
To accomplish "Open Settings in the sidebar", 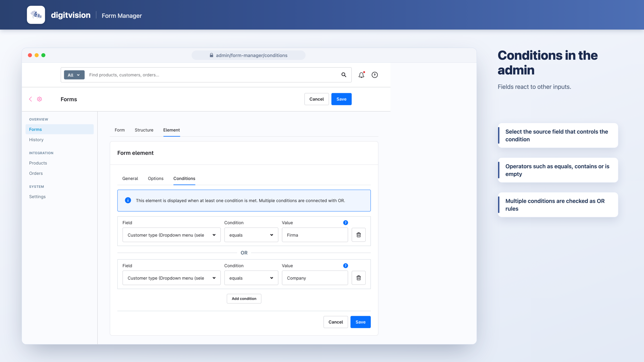I will [37, 197].
